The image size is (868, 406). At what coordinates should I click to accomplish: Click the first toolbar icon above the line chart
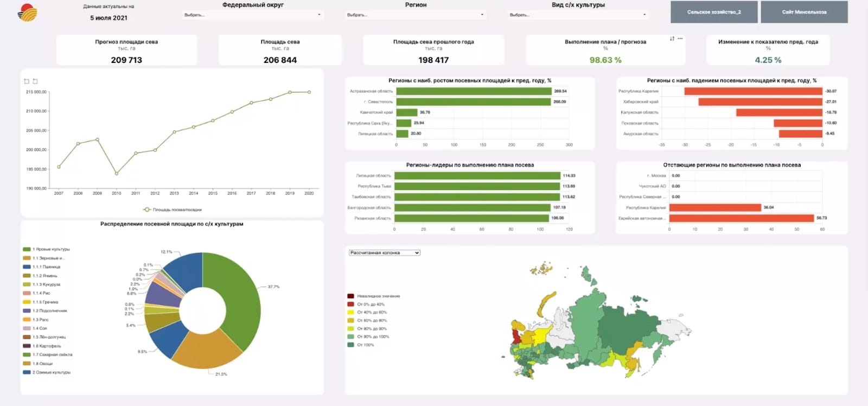point(27,81)
